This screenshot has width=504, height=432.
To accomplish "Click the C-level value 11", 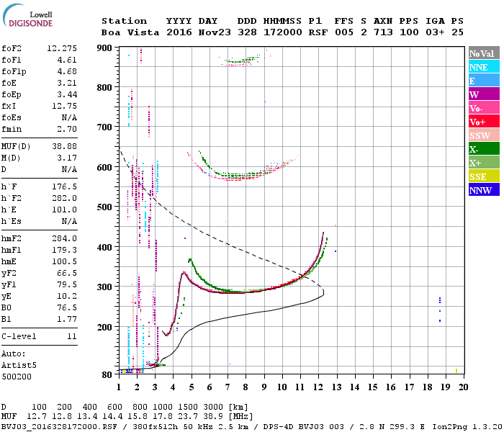I will tap(72, 336).
